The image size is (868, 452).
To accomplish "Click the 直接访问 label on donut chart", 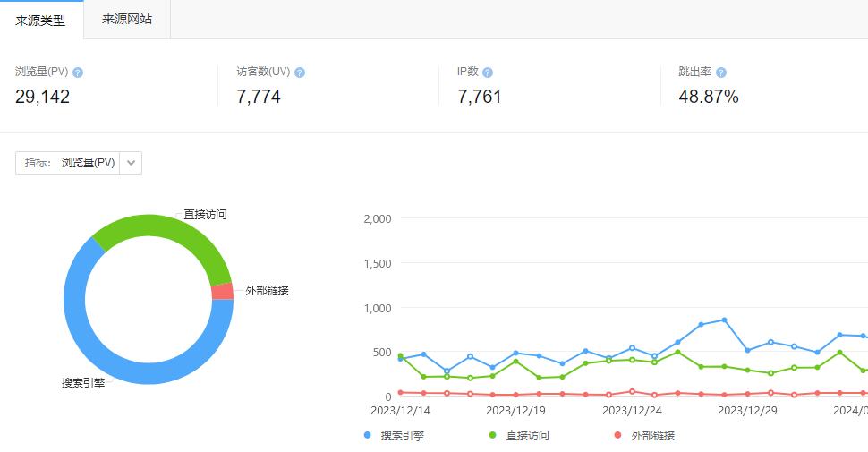I will pyautogui.click(x=205, y=215).
